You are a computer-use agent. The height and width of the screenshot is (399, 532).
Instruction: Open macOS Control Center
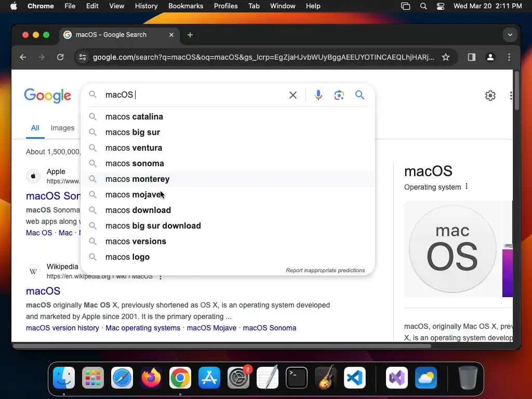441,6
